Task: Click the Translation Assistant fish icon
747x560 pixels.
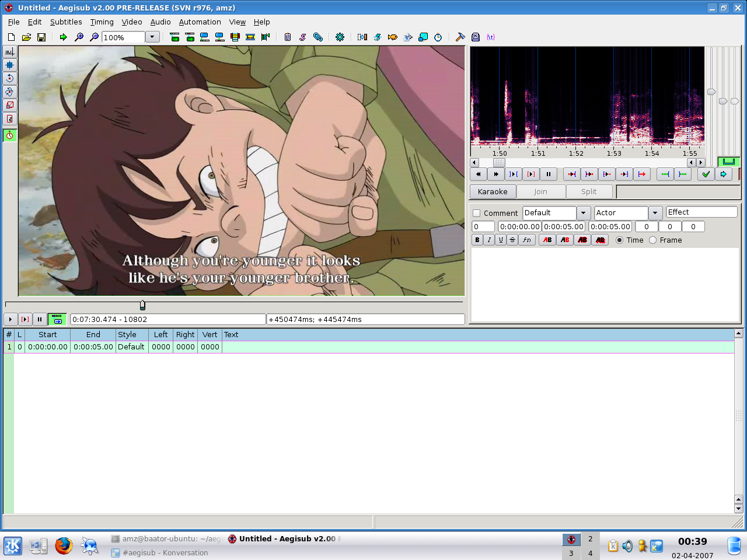Action: [x=393, y=37]
